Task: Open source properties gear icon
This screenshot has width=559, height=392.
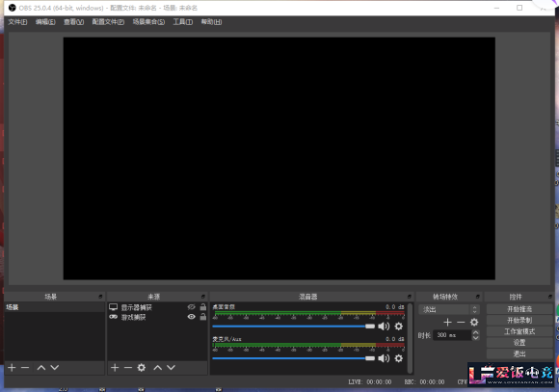Action: [x=142, y=367]
